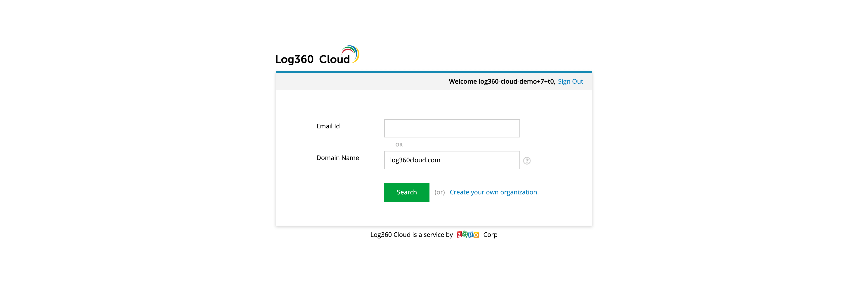Click 'Log360 Cloud is a service by' text
This screenshot has width=868, height=288.
[411, 234]
